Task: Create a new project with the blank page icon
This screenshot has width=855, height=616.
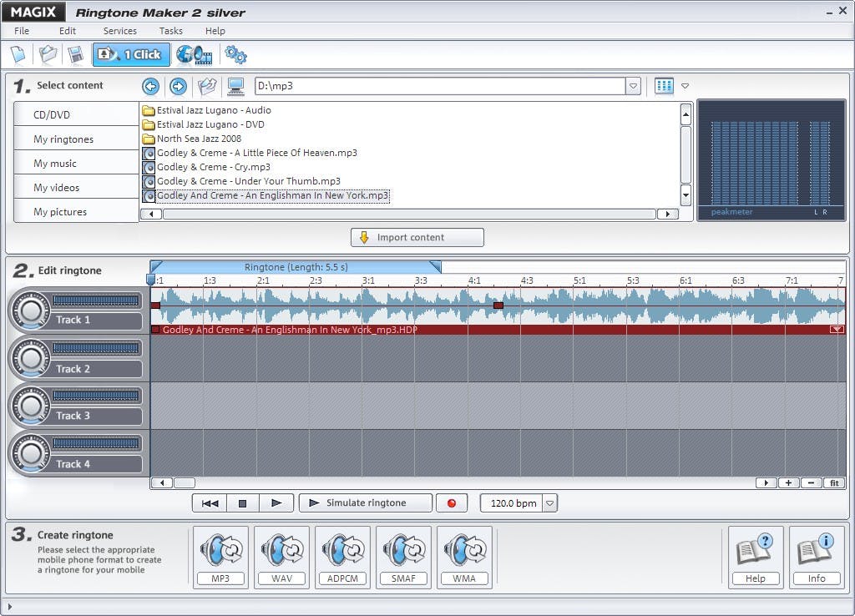Action: coord(18,54)
